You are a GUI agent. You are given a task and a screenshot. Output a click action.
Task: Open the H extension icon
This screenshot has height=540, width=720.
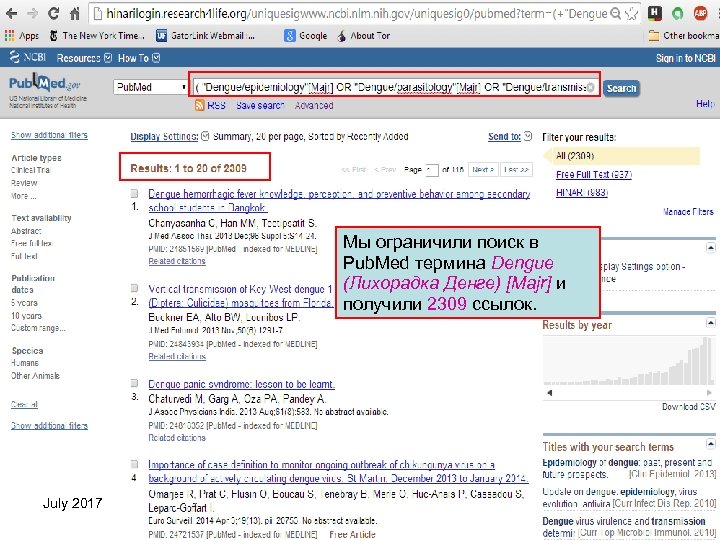(x=655, y=13)
